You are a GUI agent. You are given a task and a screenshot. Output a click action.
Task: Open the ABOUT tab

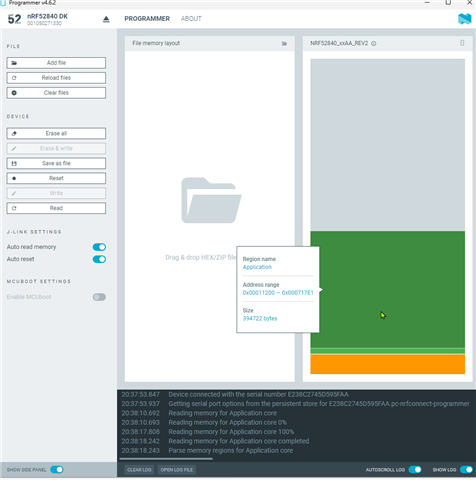click(191, 19)
